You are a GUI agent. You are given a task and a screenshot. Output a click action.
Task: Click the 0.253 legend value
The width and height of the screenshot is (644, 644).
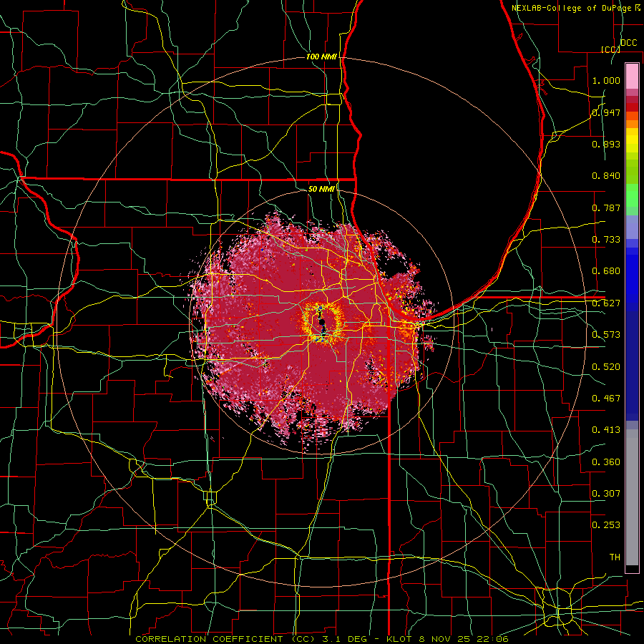click(606, 525)
